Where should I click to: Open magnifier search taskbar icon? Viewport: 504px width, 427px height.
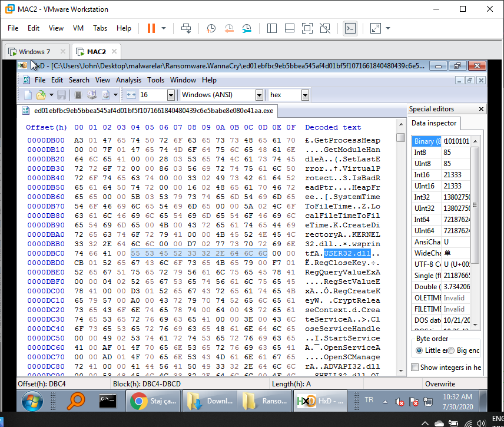[x=76, y=401]
